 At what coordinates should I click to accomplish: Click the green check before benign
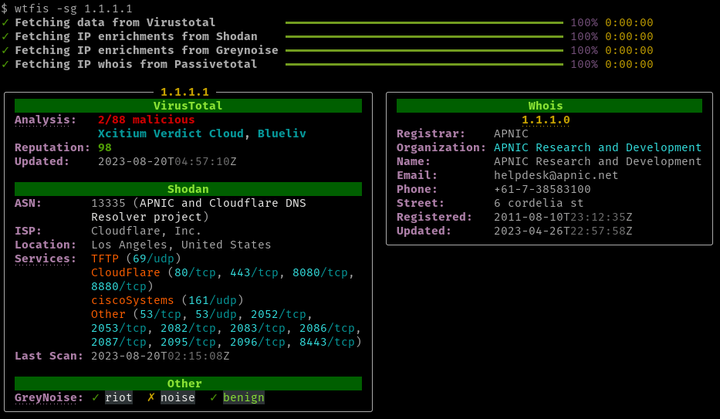213,397
